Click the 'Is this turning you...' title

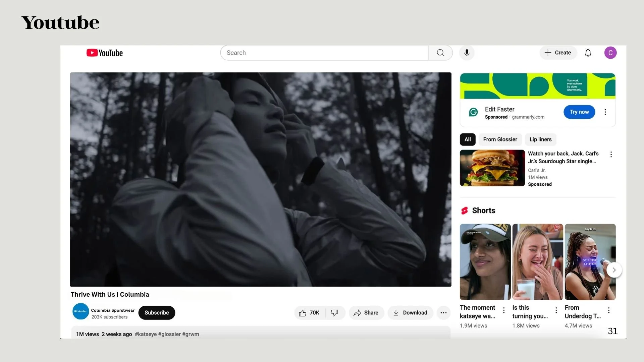click(x=530, y=312)
